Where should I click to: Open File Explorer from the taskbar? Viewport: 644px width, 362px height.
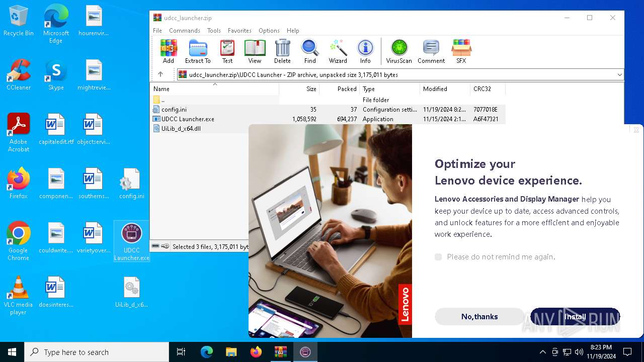pos(231,352)
